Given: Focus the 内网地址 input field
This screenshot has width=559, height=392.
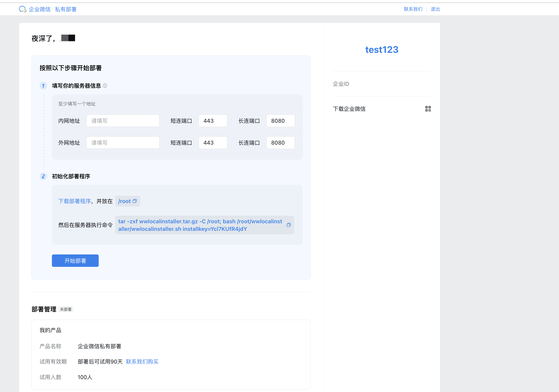Looking at the screenshot, I should click(123, 121).
